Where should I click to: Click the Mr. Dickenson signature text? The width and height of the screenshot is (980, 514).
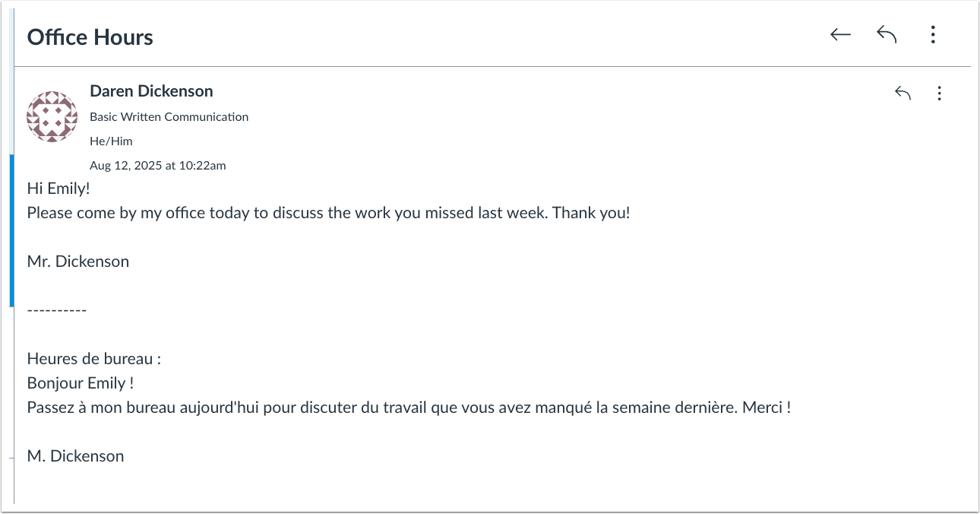(77, 261)
